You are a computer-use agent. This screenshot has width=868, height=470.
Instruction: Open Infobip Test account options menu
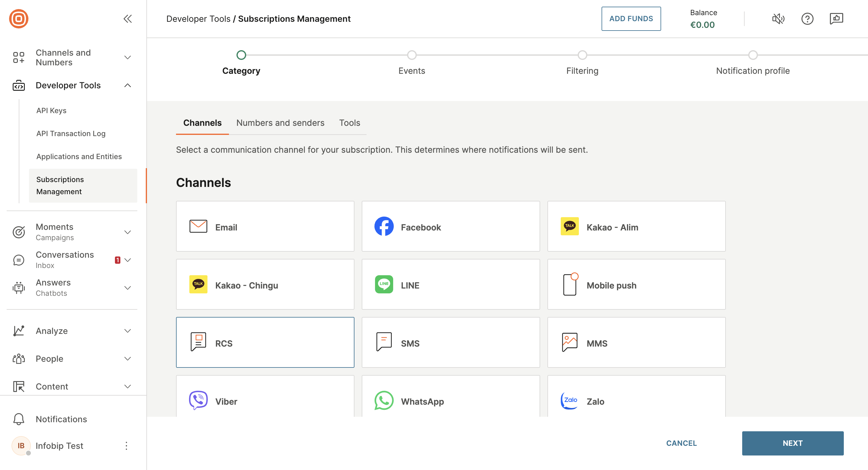(126, 446)
